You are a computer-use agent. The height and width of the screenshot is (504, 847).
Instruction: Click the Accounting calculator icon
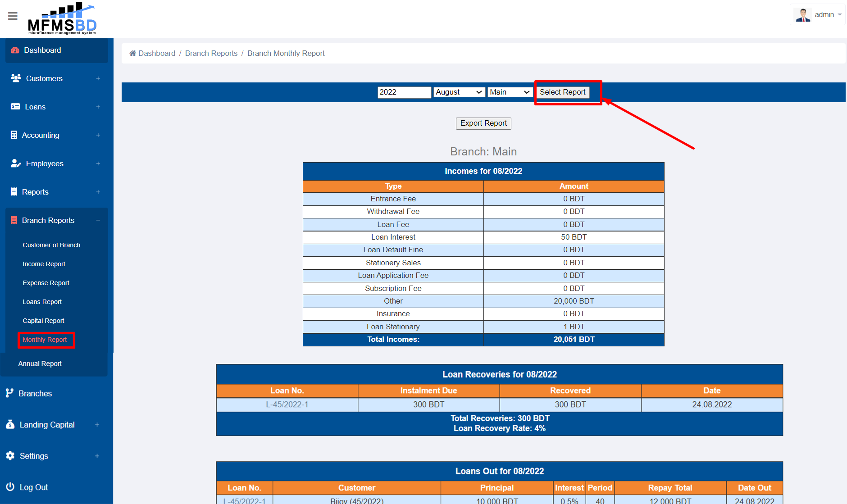pos(14,135)
